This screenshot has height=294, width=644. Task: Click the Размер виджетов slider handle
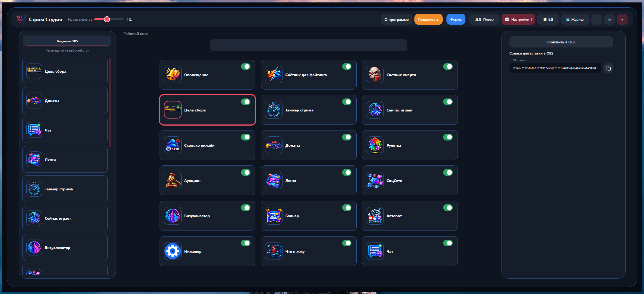point(107,19)
